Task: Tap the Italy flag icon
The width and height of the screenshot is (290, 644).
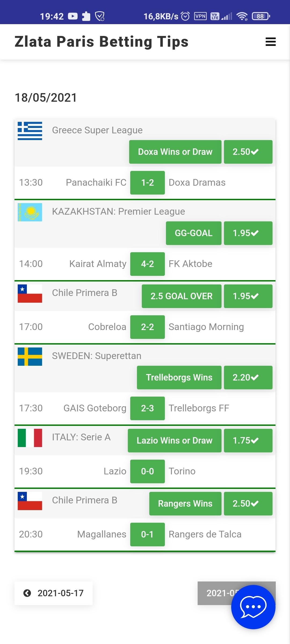Action: click(x=30, y=438)
